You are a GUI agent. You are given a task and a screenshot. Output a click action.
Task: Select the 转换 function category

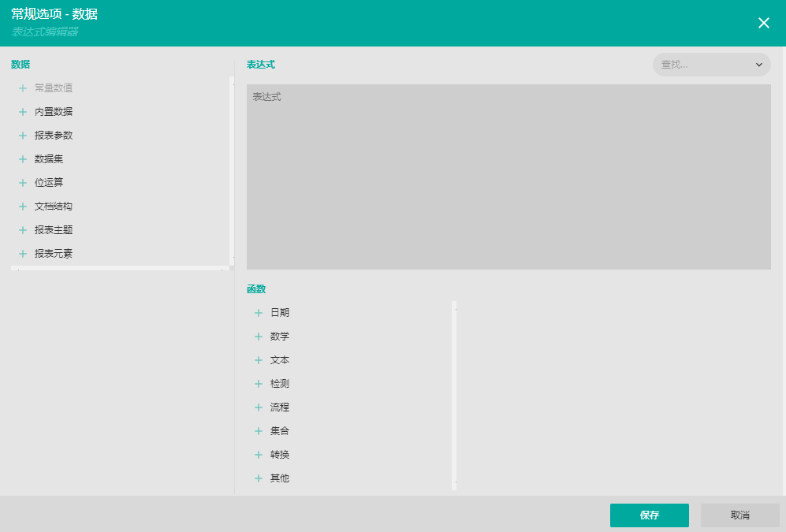280,455
